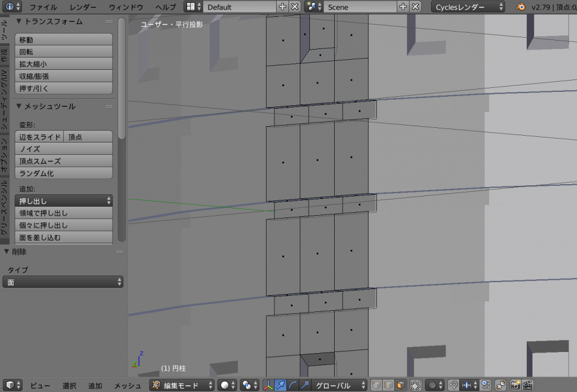Click the vertex select mode icon
This screenshot has height=392, width=577.
pyautogui.click(x=376, y=386)
